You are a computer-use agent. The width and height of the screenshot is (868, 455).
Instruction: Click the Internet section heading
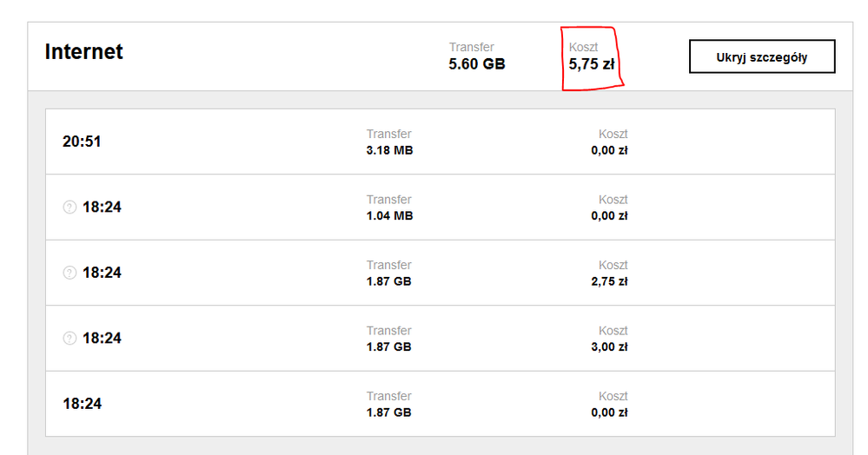(x=84, y=52)
